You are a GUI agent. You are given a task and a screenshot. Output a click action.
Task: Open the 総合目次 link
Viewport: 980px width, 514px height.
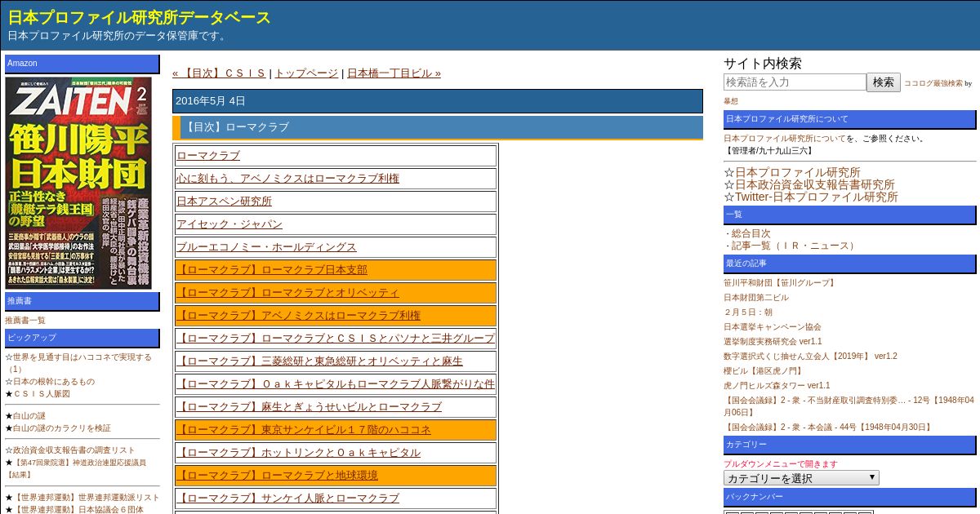[x=751, y=233]
